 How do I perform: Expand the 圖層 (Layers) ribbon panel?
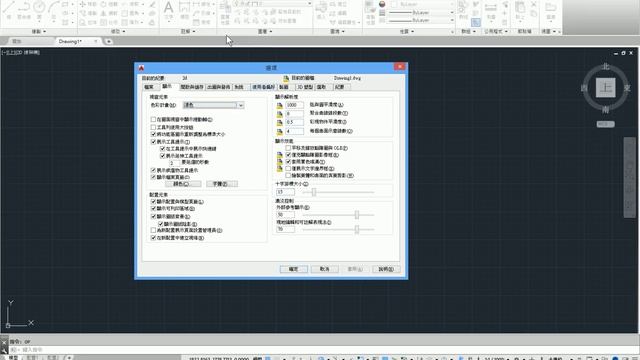click(265, 31)
